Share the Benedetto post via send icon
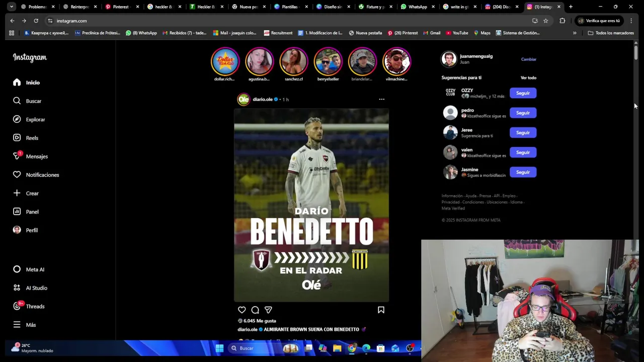 point(268,310)
